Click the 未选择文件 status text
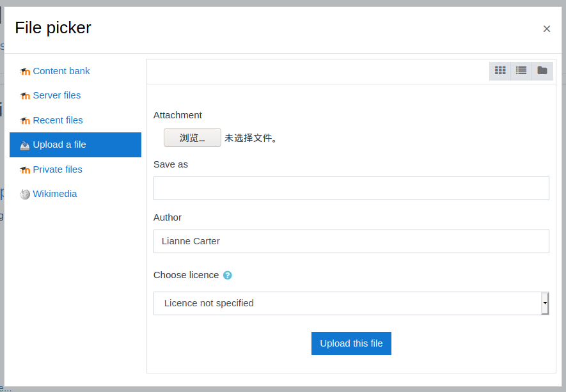566x392 pixels. pos(251,138)
